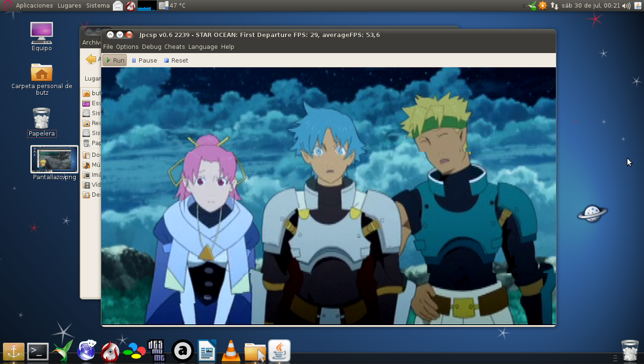Reset the emulator with the Reset button
644x364 pixels.
coord(176,61)
